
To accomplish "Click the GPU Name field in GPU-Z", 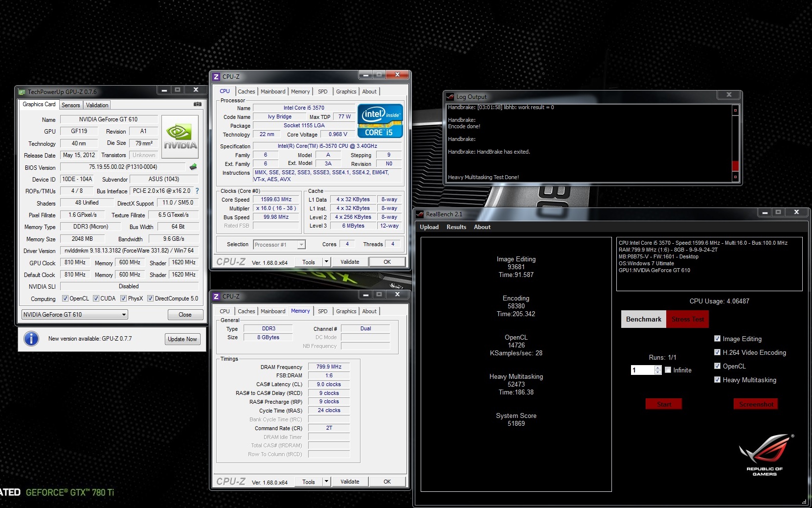I will (x=109, y=119).
